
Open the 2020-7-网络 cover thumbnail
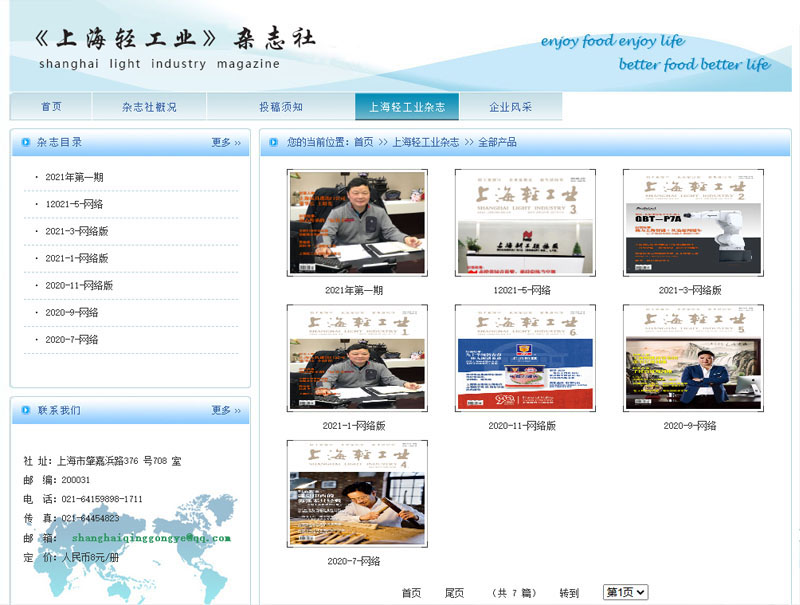point(357,494)
